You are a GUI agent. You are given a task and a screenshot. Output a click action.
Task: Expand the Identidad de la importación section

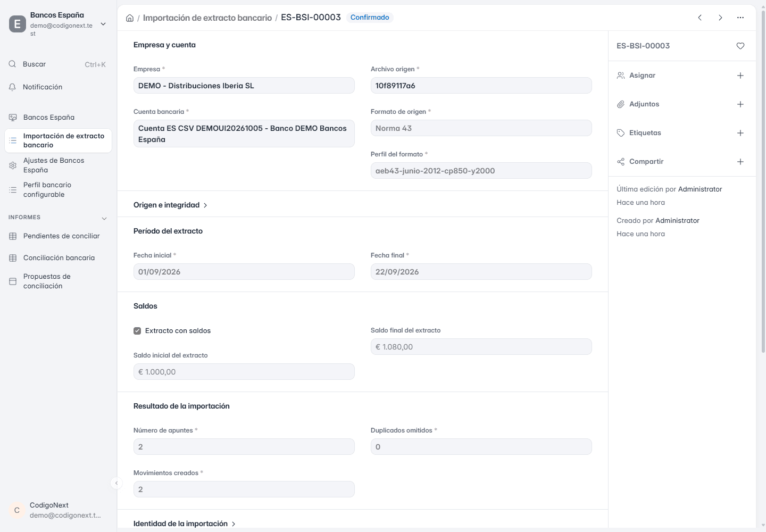pyautogui.click(x=185, y=524)
